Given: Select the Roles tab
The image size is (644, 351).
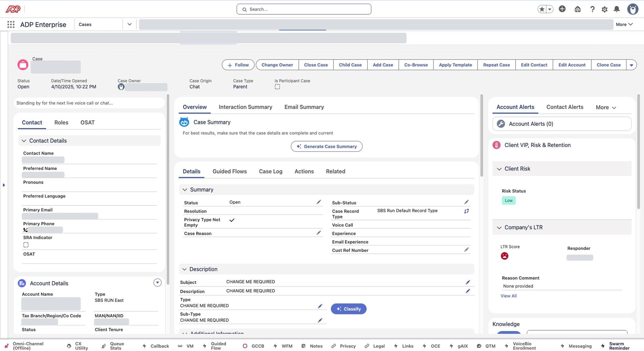Looking at the screenshot, I should tap(61, 122).
